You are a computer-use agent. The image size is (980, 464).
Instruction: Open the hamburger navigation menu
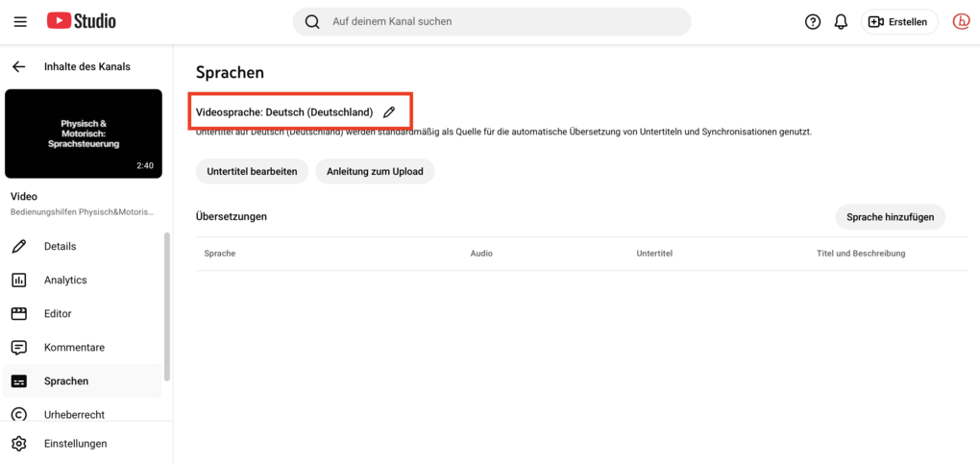click(20, 21)
